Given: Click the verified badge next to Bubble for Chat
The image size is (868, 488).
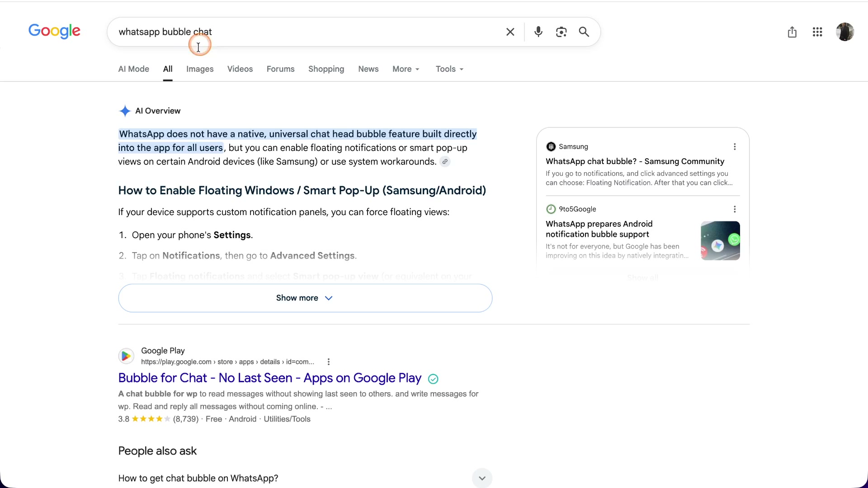Looking at the screenshot, I should coord(433,379).
